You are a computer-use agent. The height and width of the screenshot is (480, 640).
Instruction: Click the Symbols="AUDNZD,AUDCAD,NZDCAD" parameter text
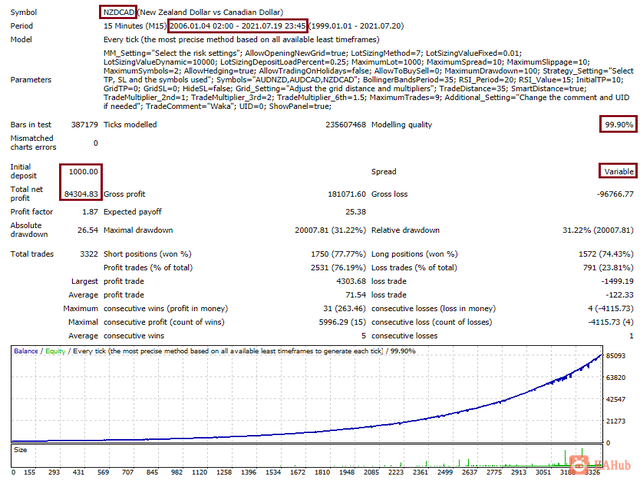coord(288,80)
